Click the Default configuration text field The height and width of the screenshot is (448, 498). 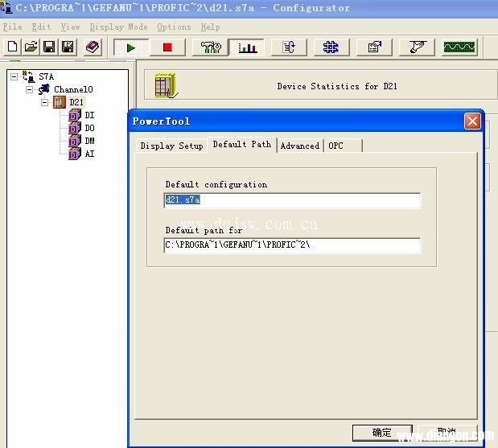point(292,200)
